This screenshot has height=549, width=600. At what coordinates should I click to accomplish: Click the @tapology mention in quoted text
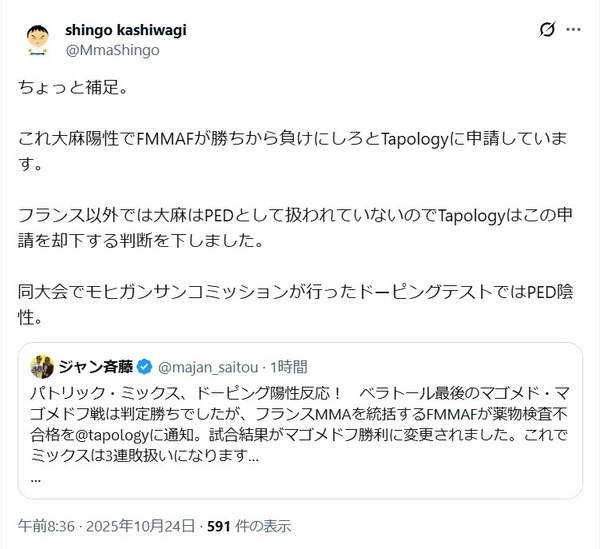pyautogui.click(x=112, y=435)
